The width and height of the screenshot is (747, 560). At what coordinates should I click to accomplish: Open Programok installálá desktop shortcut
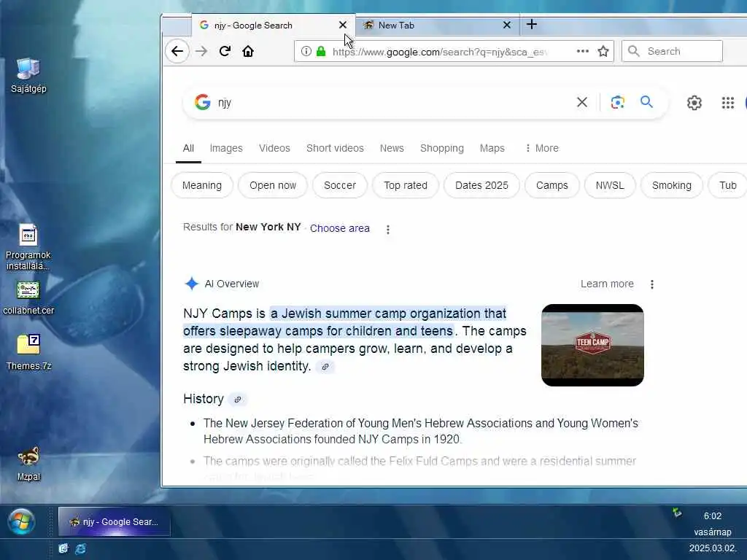point(28,248)
